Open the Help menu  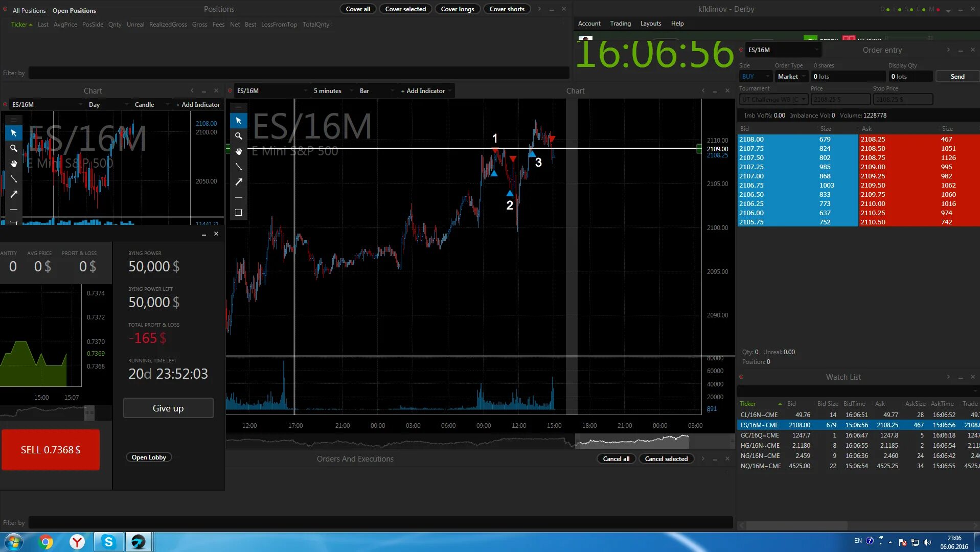click(677, 24)
